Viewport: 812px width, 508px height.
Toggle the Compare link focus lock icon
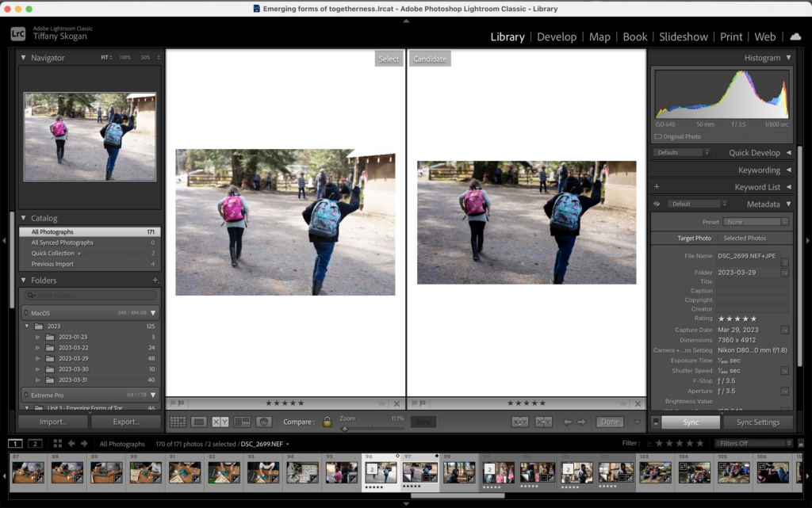pos(327,422)
